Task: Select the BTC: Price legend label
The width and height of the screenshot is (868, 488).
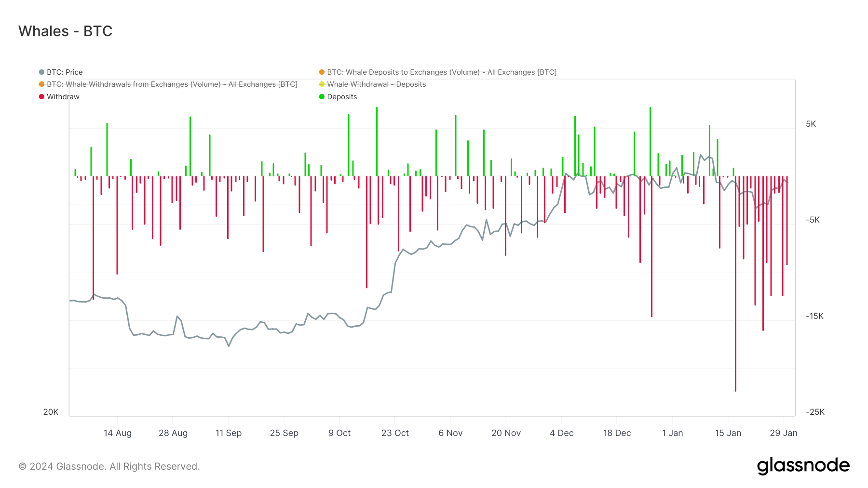Action: [64, 72]
